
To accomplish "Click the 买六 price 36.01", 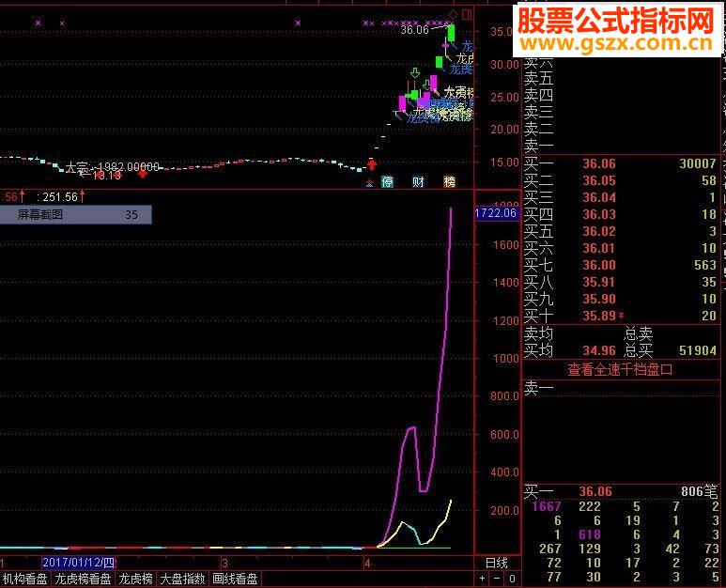I will (x=599, y=248).
